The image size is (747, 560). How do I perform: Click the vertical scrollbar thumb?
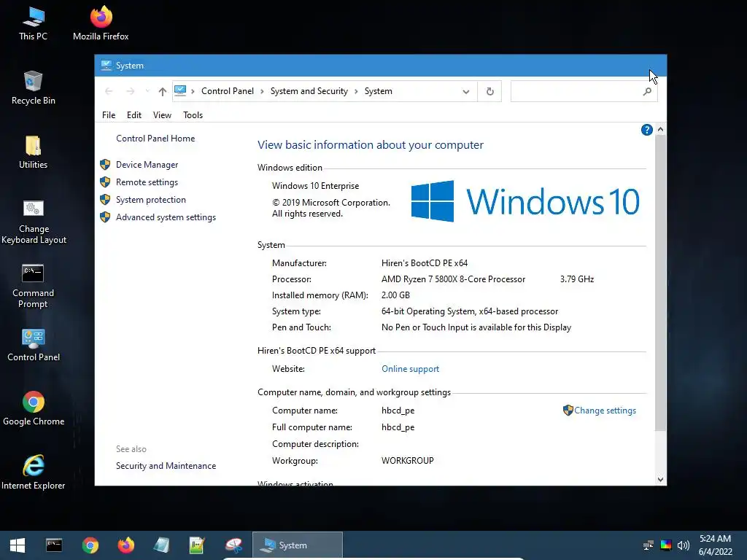point(660,284)
